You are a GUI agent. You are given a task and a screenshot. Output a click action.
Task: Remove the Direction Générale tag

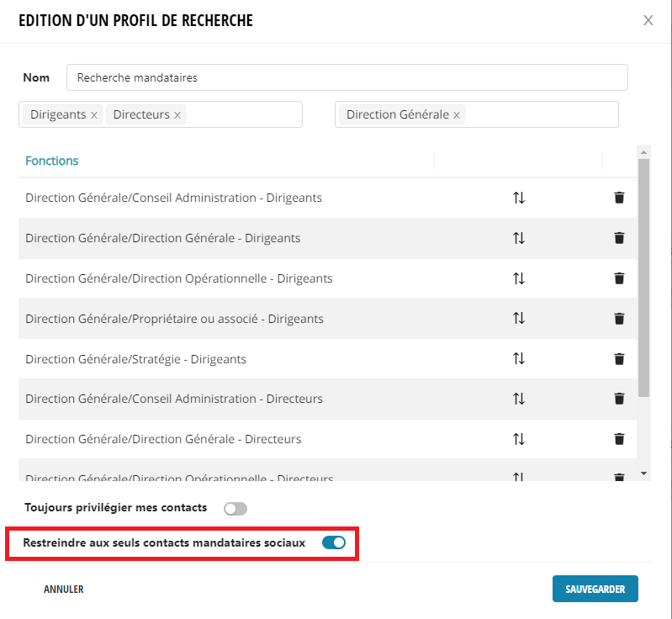pyautogui.click(x=457, y=115)
